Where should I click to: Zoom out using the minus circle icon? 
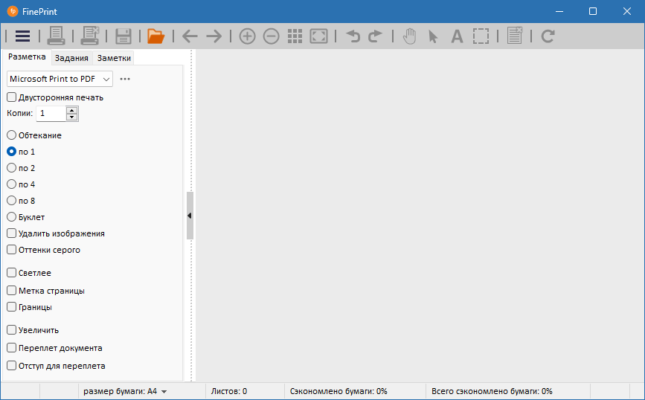click(271, 36)
